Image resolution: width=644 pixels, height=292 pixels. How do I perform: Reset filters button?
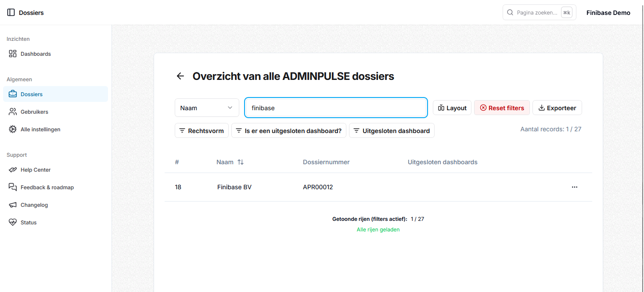(x=502, y=108)
